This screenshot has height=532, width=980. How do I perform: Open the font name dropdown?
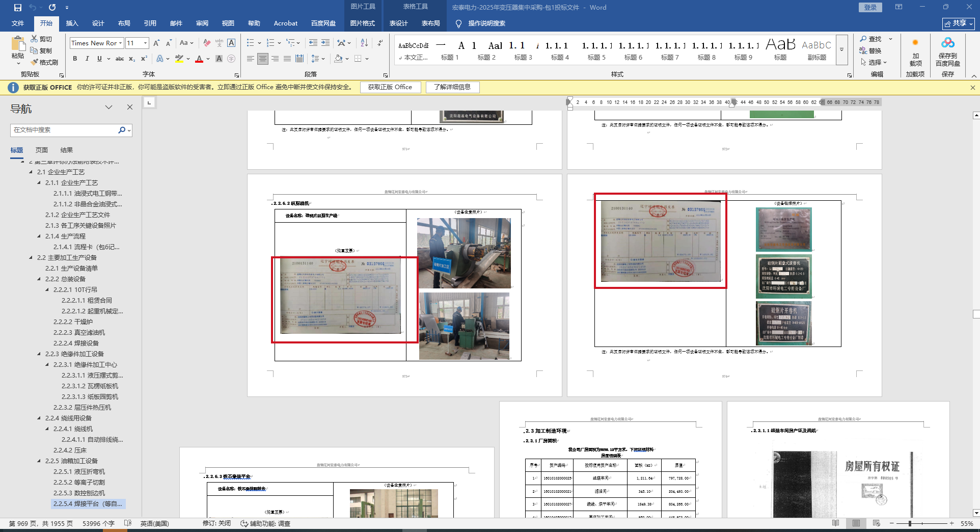point(121,43)
